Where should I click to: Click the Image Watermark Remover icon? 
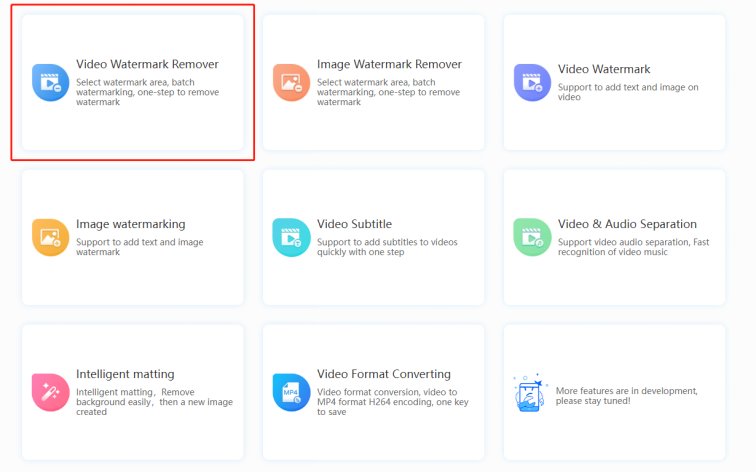[291, 82]
